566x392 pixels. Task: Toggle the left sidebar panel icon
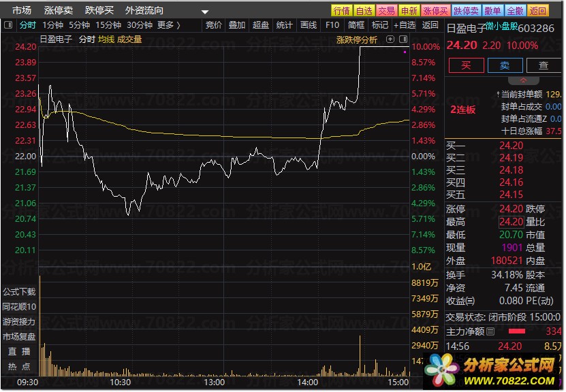pos(8,25)
